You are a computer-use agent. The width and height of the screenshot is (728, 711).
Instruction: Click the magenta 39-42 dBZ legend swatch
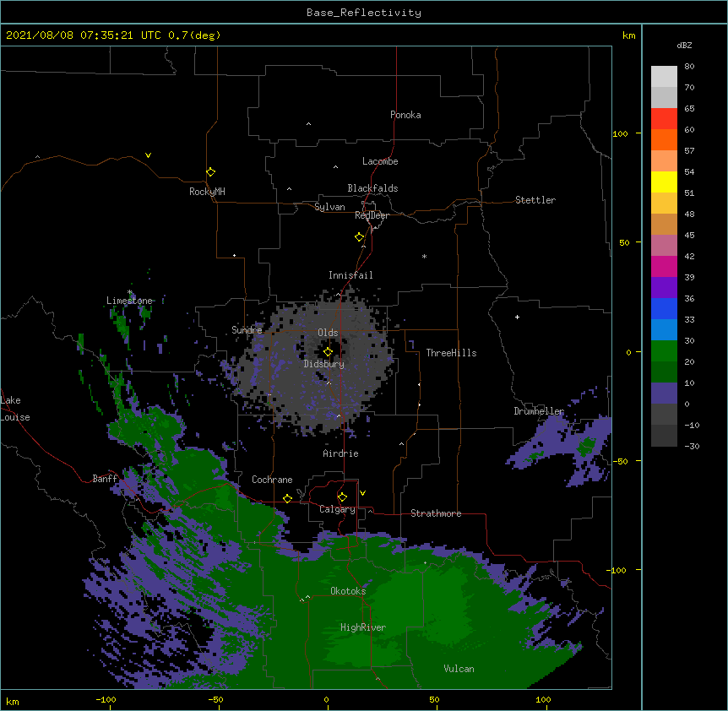pos(664,267)
